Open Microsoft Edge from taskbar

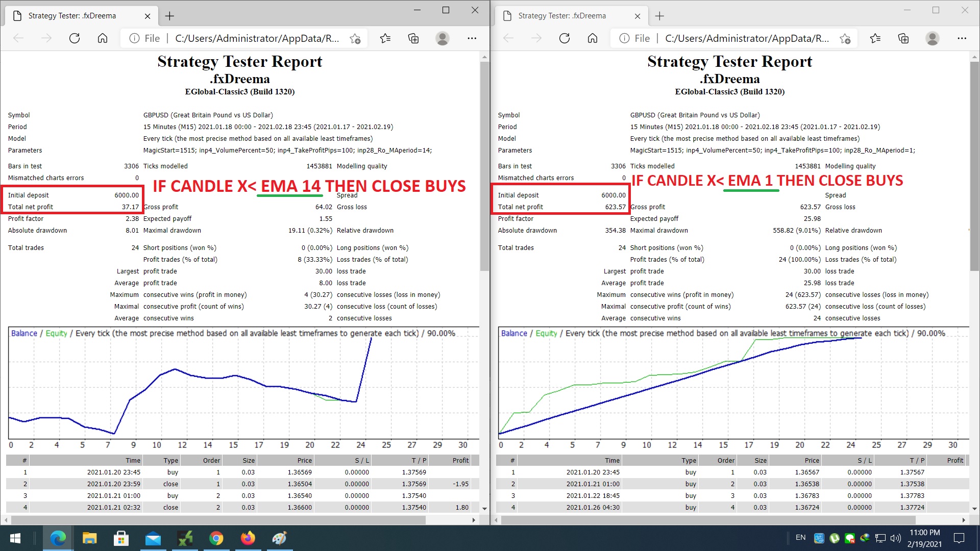(x=58, y=538)
